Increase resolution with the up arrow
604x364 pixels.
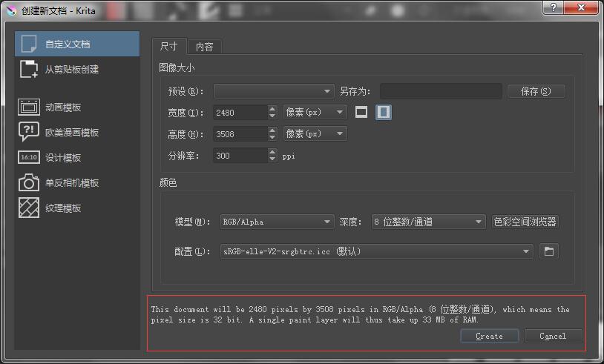272,152
